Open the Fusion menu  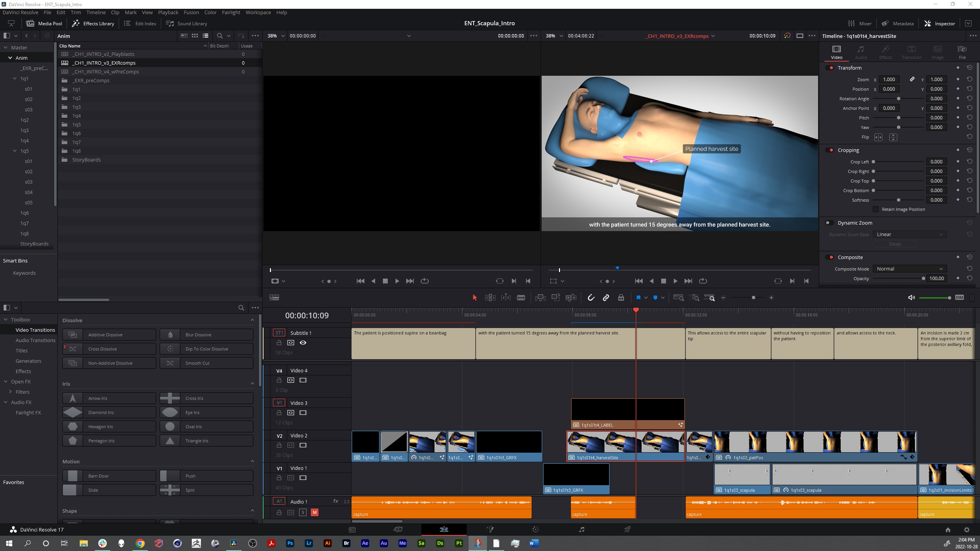point(191,12)
